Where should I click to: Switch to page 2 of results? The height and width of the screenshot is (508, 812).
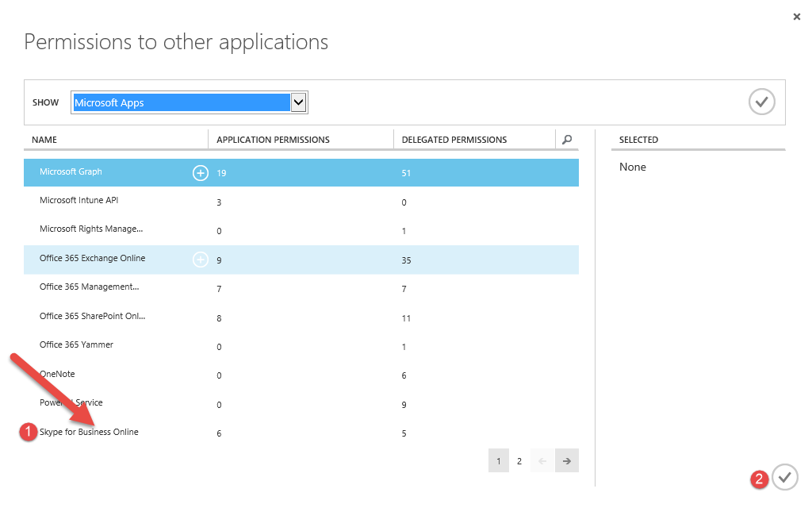tap(519, 461)
